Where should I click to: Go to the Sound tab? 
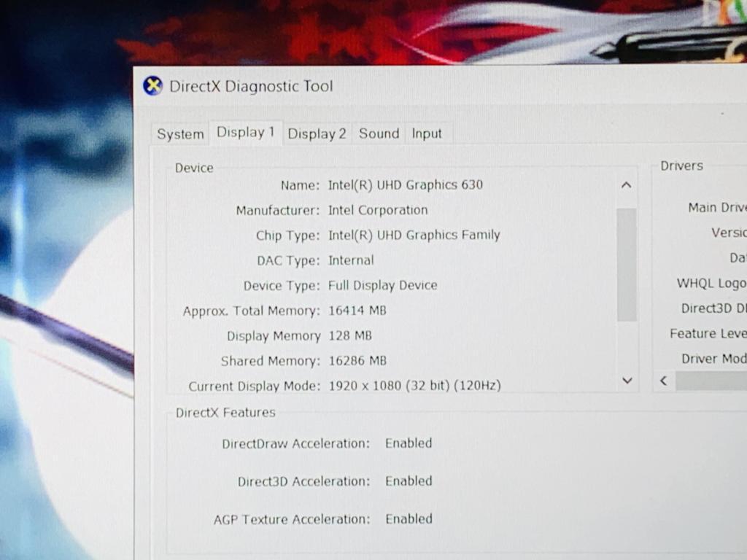(x=379, y=133)
